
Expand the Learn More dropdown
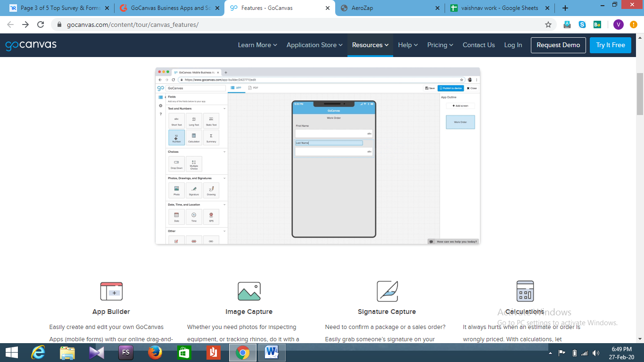click(257, 45)
